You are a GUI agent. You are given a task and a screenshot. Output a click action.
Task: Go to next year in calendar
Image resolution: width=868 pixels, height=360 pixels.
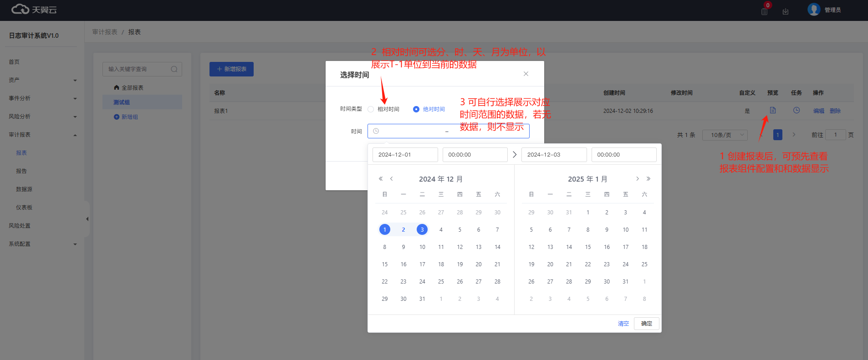tap(648, 179)
